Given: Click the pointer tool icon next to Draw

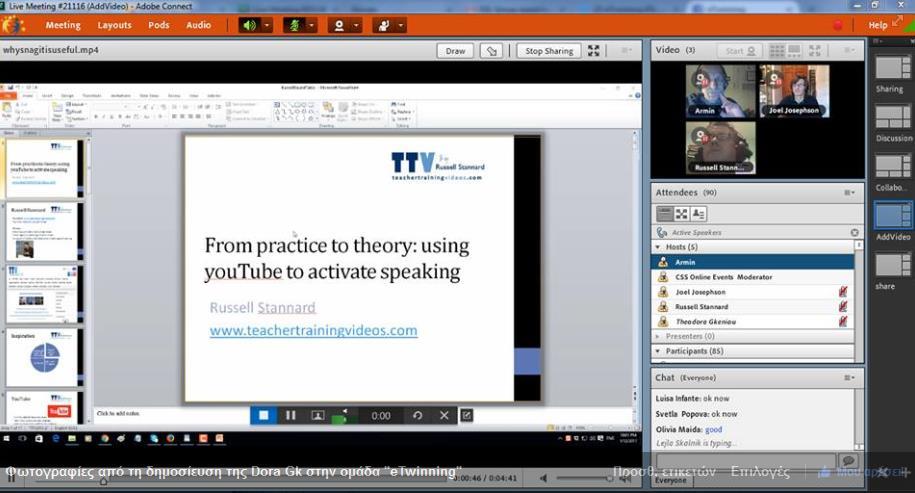Looking at the screenshot, I should point(491,51).
